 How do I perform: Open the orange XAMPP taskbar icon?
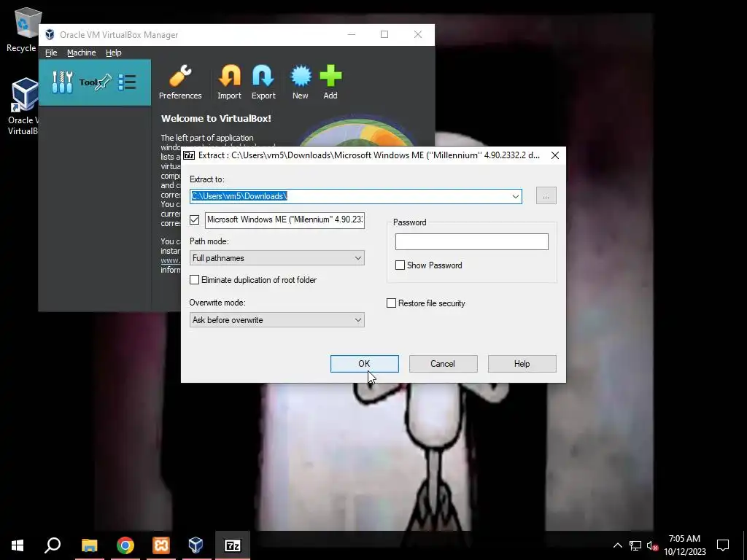[161, 545]
